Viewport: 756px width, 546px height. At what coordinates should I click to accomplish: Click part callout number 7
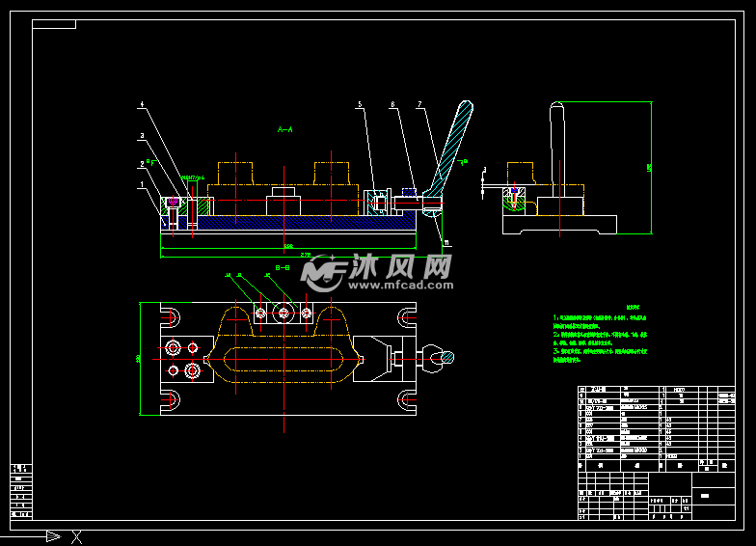coord(419,103)
